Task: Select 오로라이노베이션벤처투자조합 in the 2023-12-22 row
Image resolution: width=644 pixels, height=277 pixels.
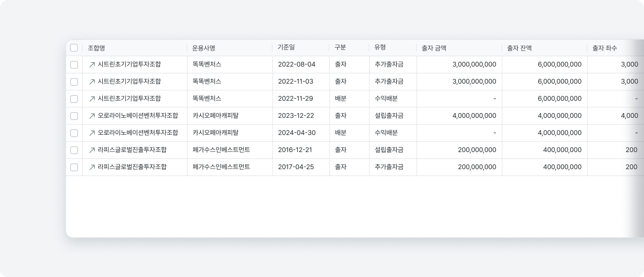Action: [138, 116]
